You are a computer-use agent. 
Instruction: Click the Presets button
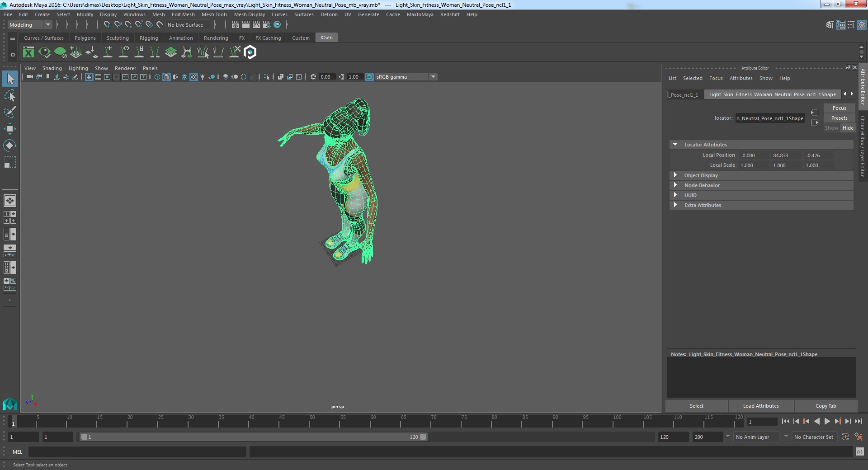[839, 118]
